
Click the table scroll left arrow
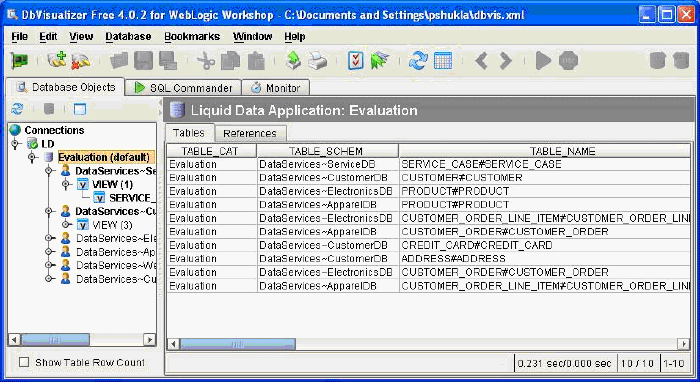click(174, 344)
